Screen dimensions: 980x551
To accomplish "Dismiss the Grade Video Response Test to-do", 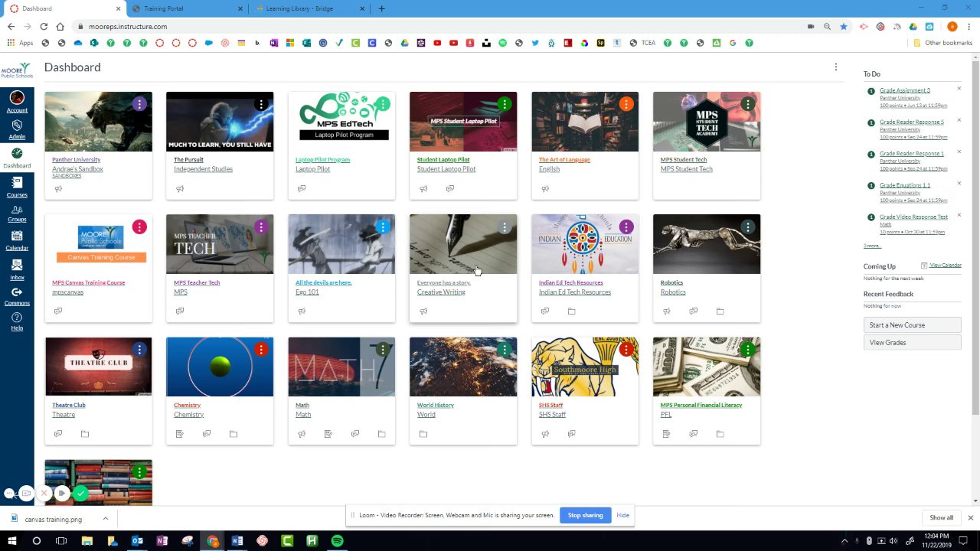I will 959,215.
